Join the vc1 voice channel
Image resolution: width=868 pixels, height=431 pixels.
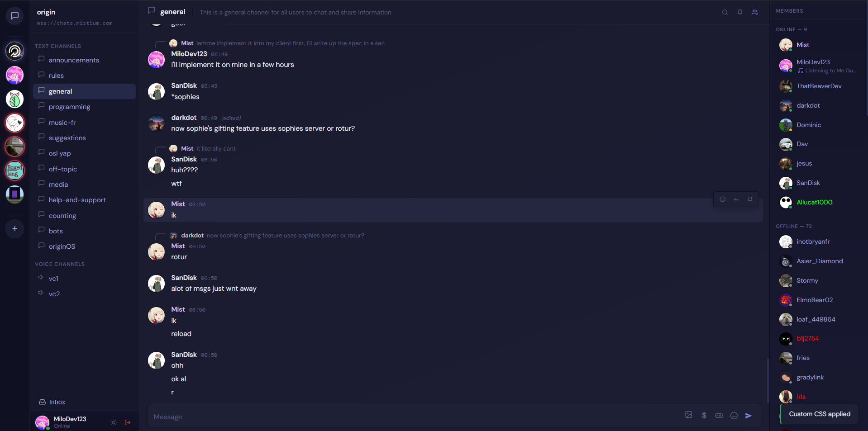click(x=53, y=279)
